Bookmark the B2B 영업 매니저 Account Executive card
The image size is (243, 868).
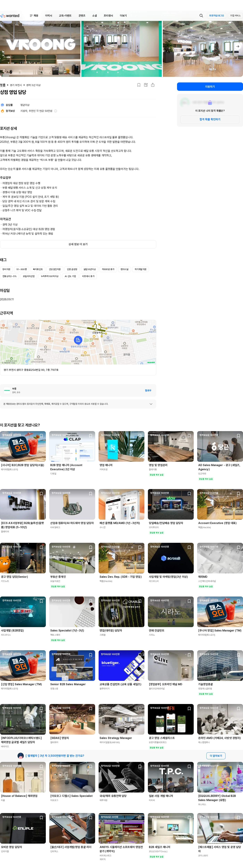[x=90, y=436]
